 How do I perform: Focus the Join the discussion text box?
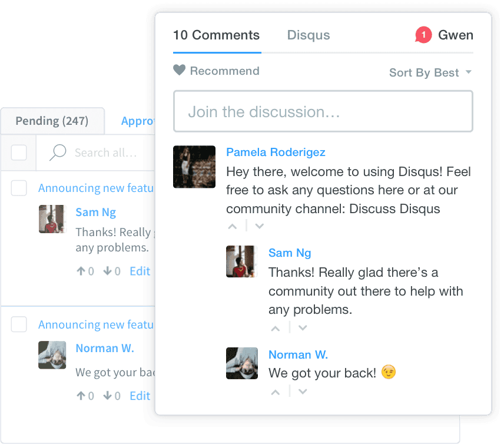[323, 111]
